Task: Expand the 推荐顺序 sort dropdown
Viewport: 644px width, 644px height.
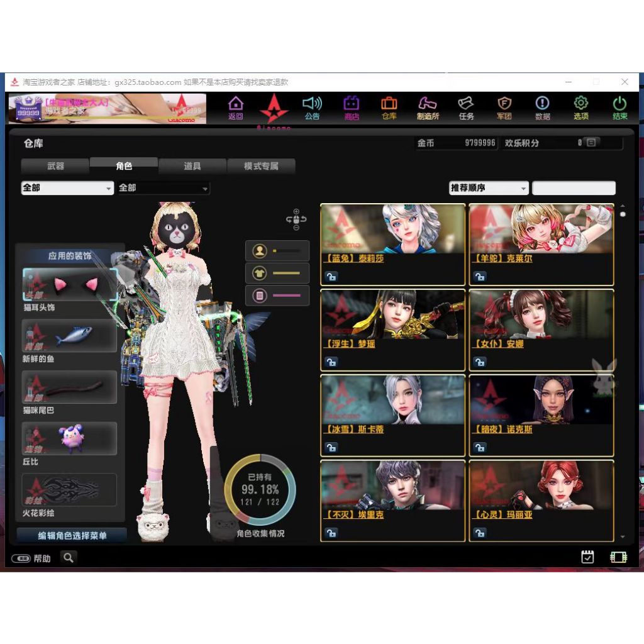Action: pos(489,188)
